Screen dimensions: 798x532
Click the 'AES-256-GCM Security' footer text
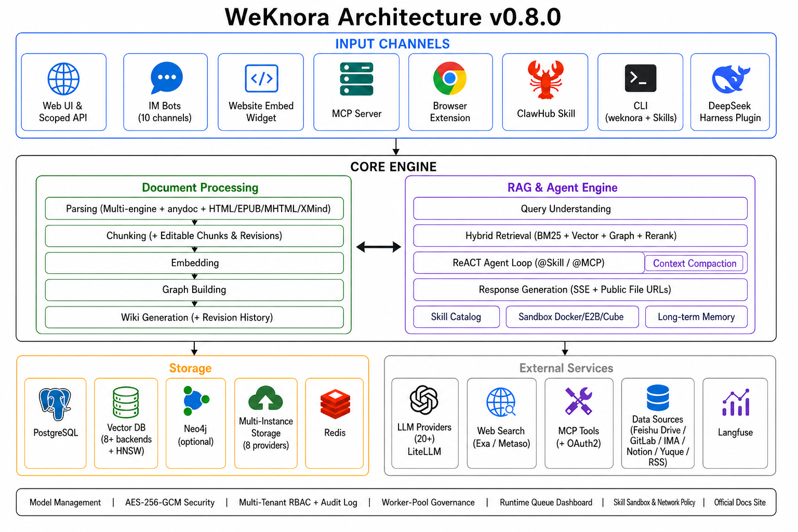170,502
